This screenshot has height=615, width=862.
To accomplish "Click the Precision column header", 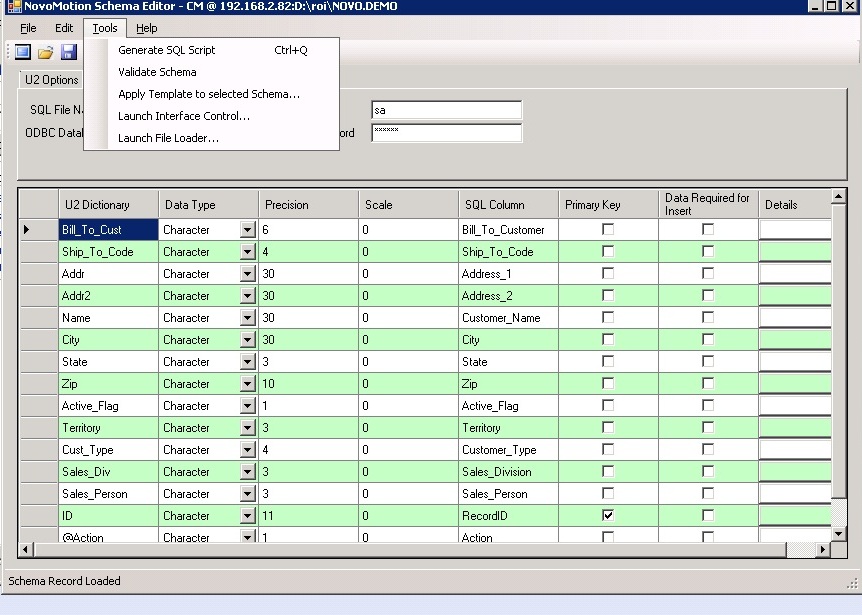I will tap(287, 205).
